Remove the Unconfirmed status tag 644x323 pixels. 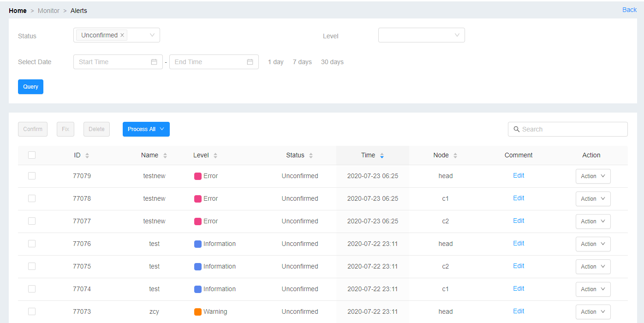pyautogui.click(x=122, y=36)
